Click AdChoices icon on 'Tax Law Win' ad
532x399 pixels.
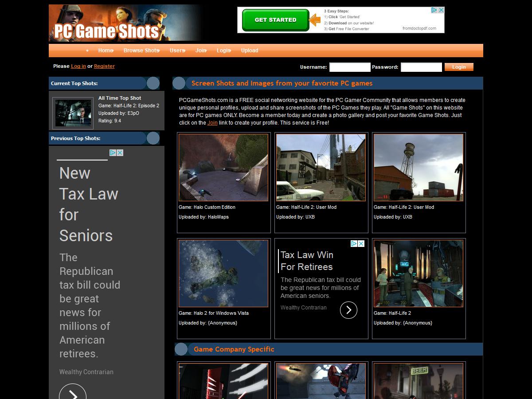point(354,243)
